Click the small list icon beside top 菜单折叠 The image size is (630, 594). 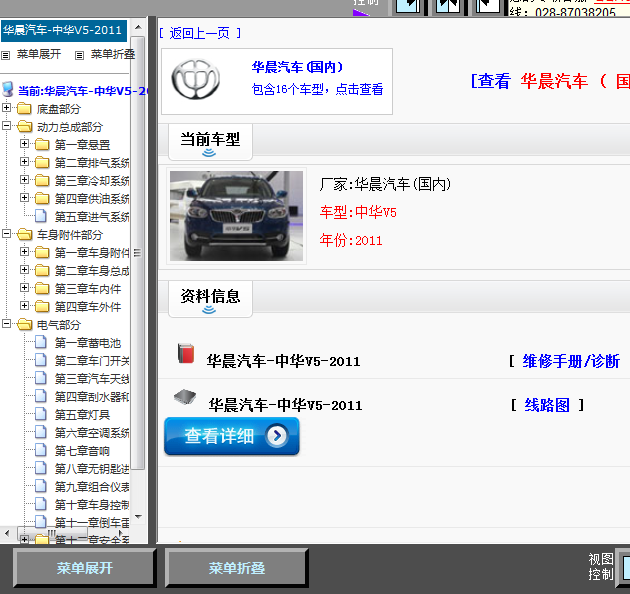[80, 55]
